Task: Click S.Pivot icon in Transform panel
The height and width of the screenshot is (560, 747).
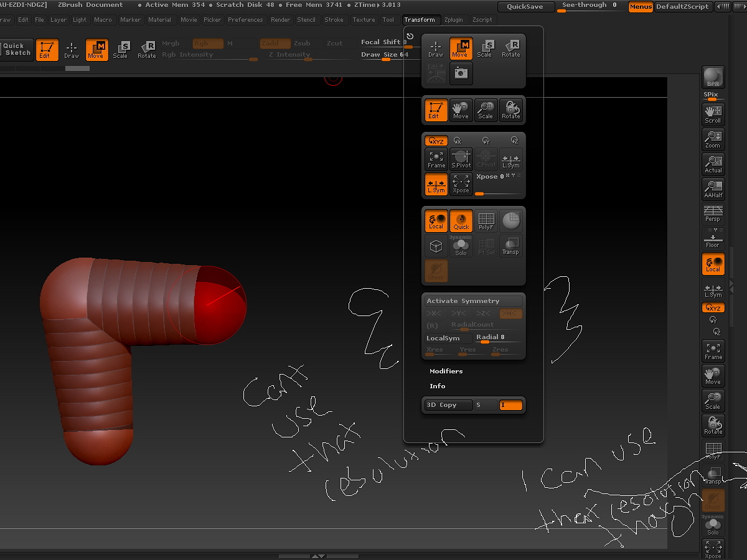Action: tap(461, 159)
